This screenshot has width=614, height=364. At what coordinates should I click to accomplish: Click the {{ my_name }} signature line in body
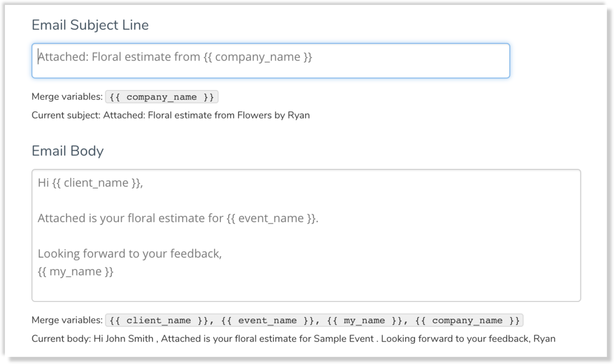point(76,271)
